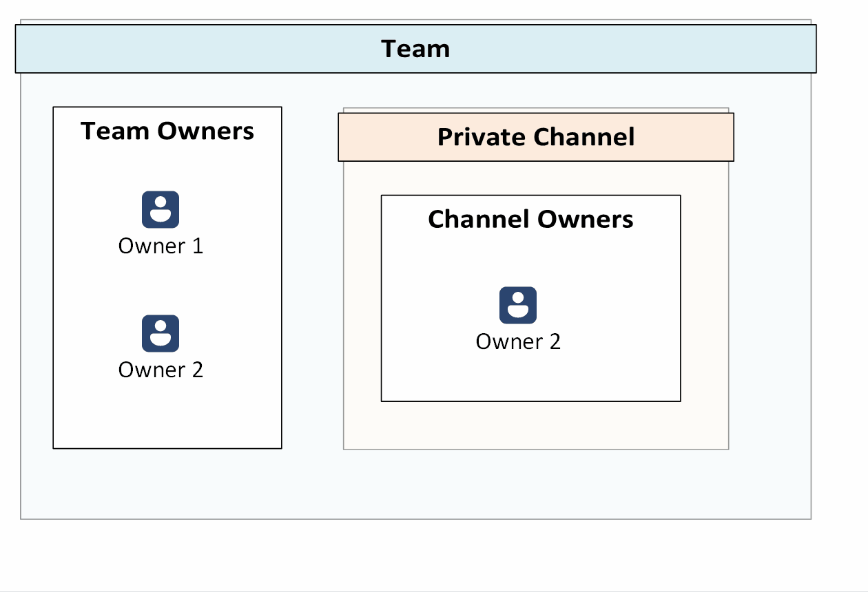Select Owner 2 label inside Team Owners
Image resolution: width=868 pixels, height=592 pixels.
coord(161,369)
